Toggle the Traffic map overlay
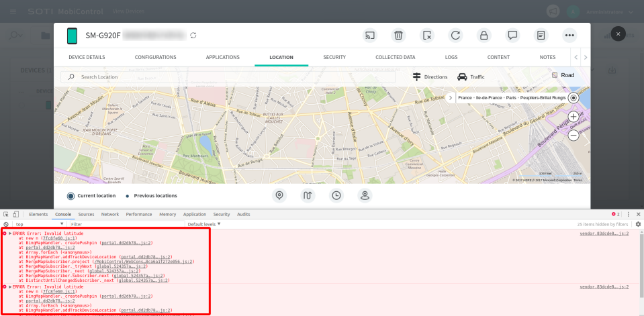Image resolution: width=644 pixels, height=316 pixels. point(471,77)
